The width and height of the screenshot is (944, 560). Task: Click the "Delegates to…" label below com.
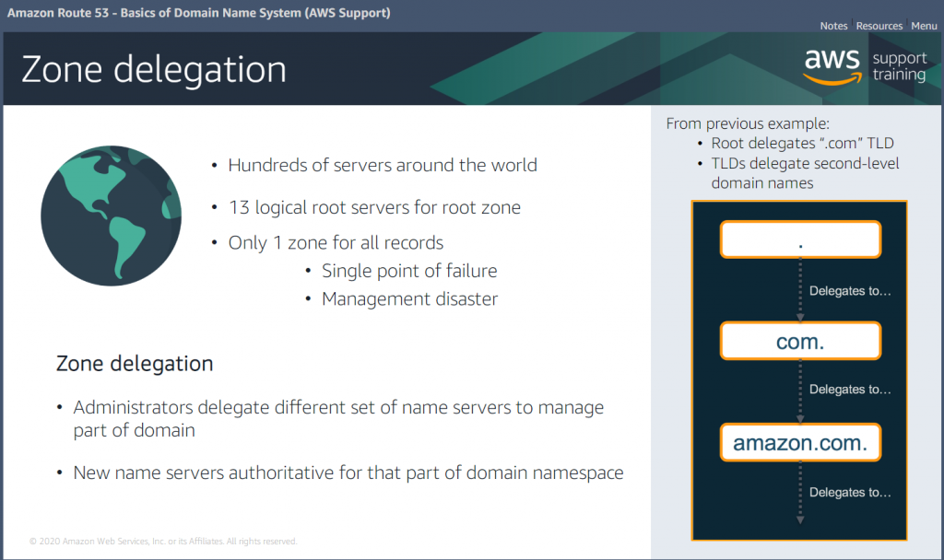click(850, 390)
